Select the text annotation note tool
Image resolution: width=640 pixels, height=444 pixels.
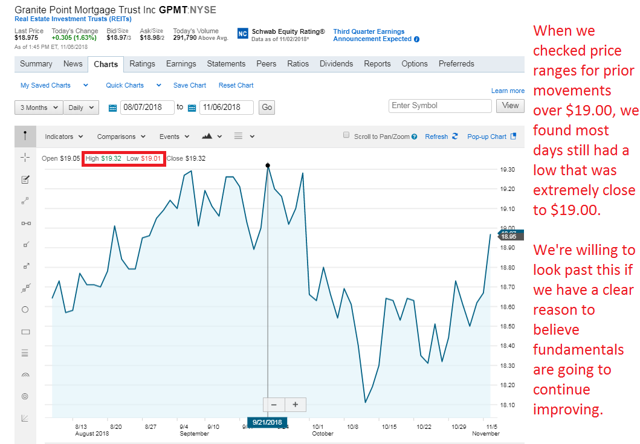pyautogui.click(x=25, y=180)
